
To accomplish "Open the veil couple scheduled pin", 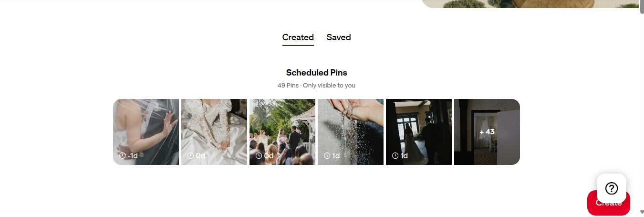I will click(x=146, y=132).
